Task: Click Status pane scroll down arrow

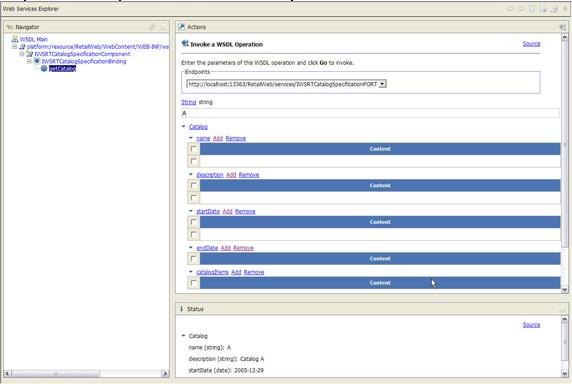Action: tap(564, 373)
